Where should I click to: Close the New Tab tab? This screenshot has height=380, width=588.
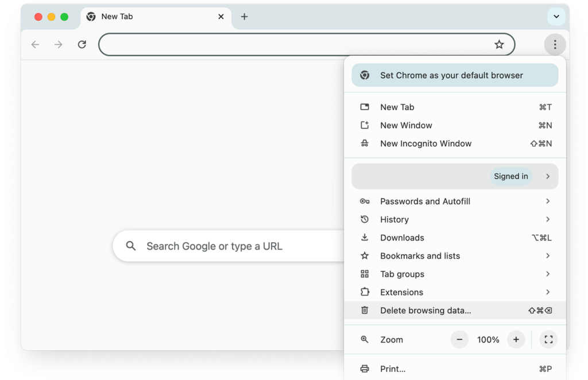[x=221, y=17]
